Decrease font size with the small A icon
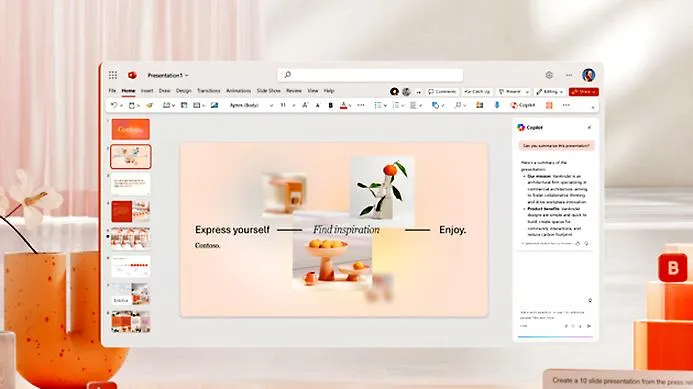The width and height of the screenshot is (693, 389). (318, 105)
